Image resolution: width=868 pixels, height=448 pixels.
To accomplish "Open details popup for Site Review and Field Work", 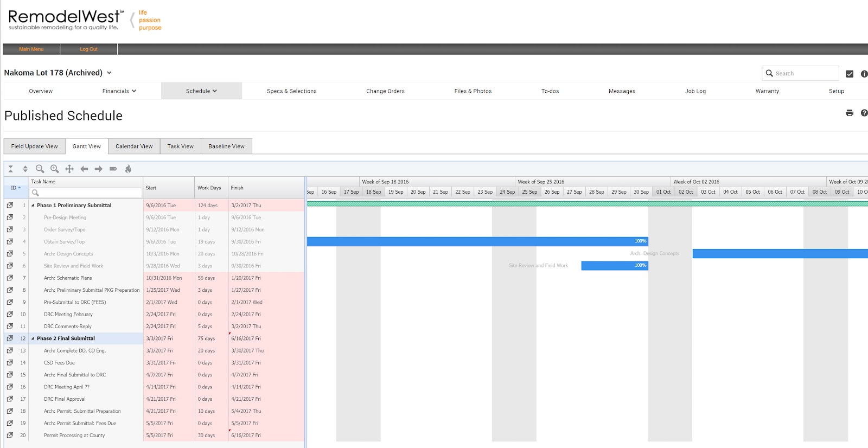I will (x=10, y=266).
